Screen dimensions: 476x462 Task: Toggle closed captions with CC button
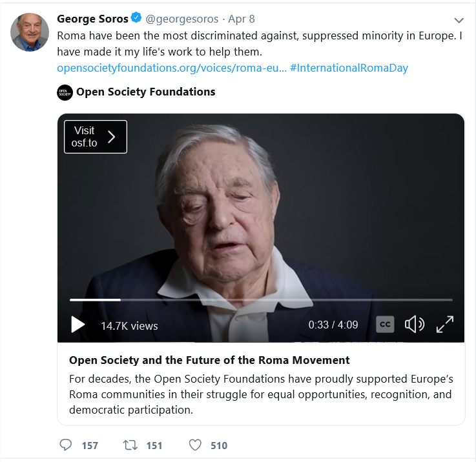(385, 325)
